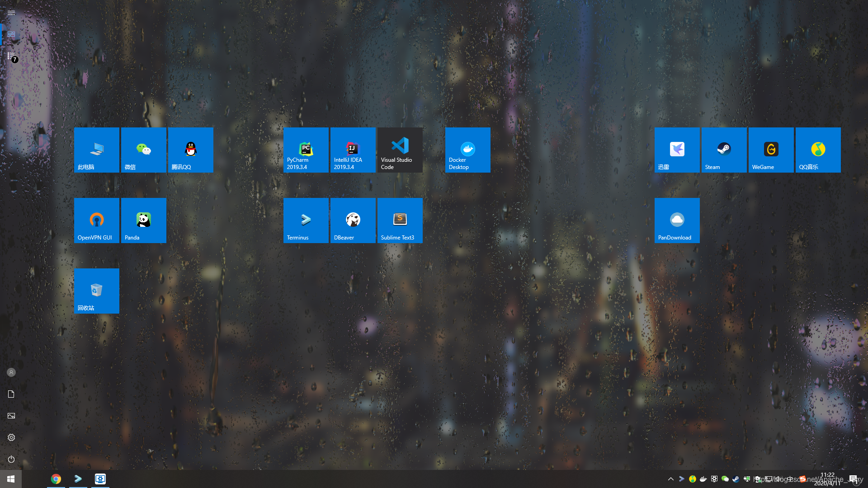Open DBeaver tile
The image size is (868, 488).
(353, 221)
